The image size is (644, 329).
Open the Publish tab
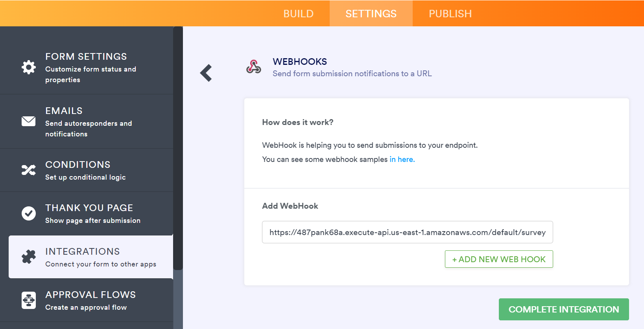pos(450,14)
